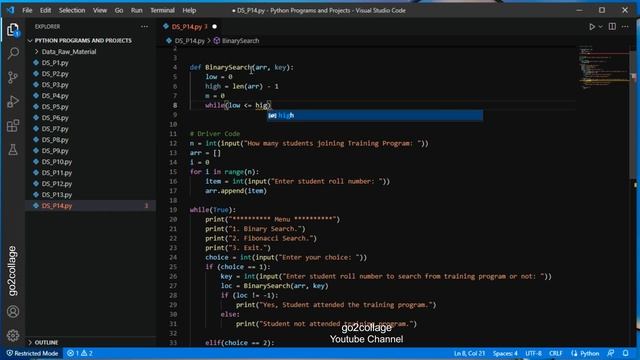This screenshot has height=360, width=640.
Task: Change indentation via Spaces: 4
Action: tap(505, 353)
